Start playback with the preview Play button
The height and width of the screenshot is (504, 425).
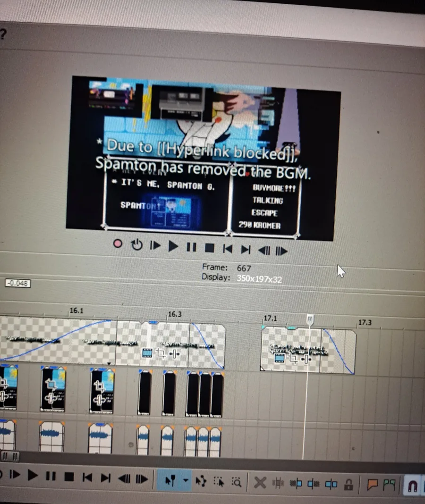tap(173, 246)
